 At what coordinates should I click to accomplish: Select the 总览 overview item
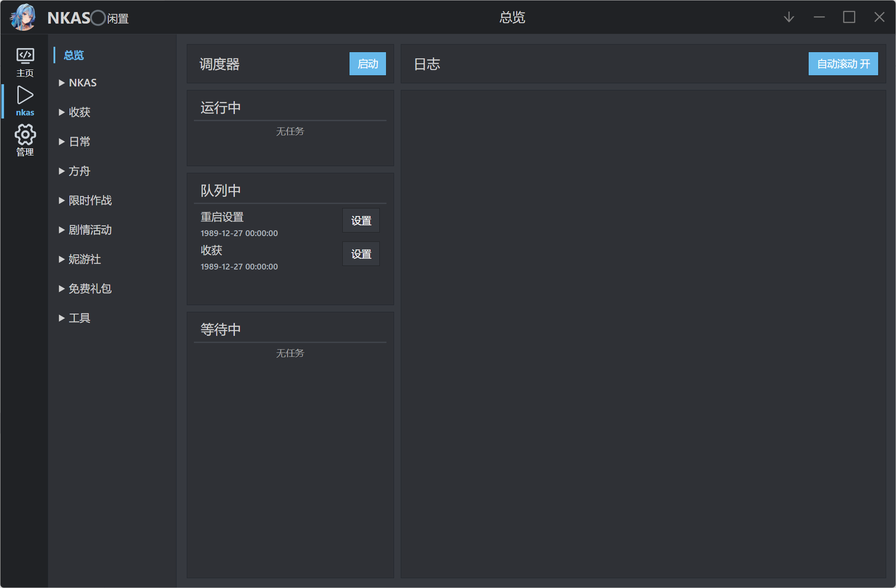coord(74,55)
